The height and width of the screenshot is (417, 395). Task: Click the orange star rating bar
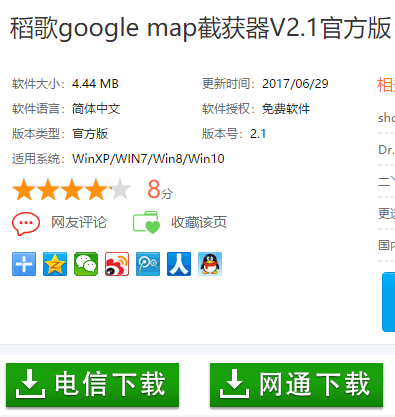point(71,189)
